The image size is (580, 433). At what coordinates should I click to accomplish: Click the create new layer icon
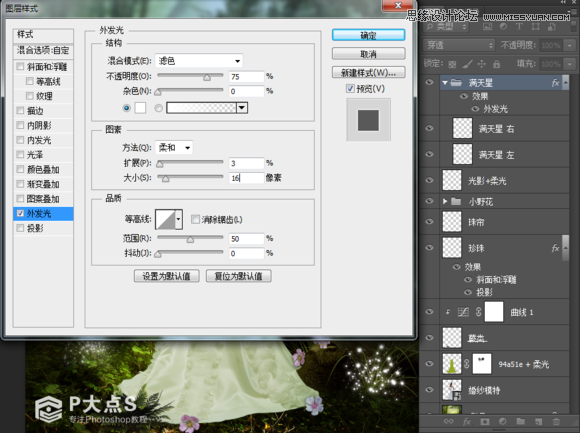point(538,422)
